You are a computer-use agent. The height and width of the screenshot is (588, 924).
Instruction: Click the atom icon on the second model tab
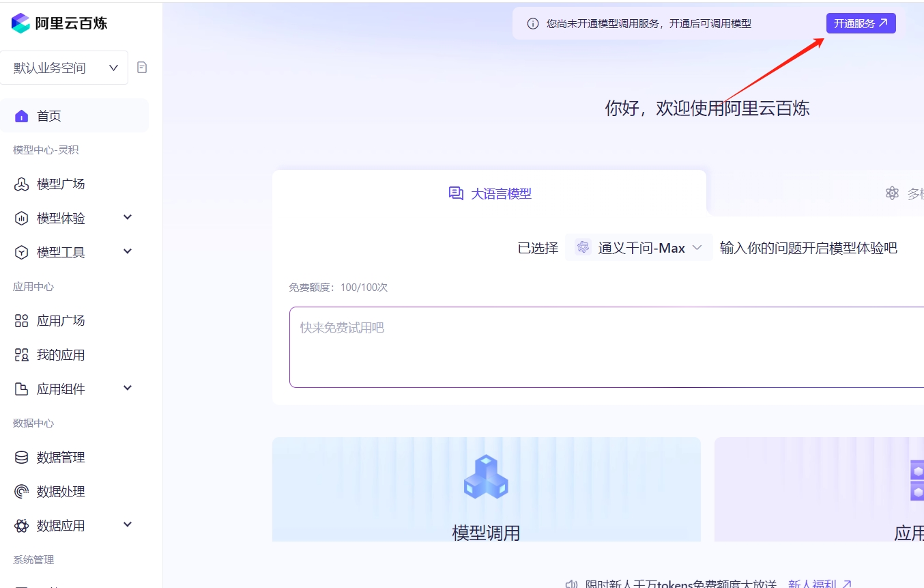pos(892,193)
